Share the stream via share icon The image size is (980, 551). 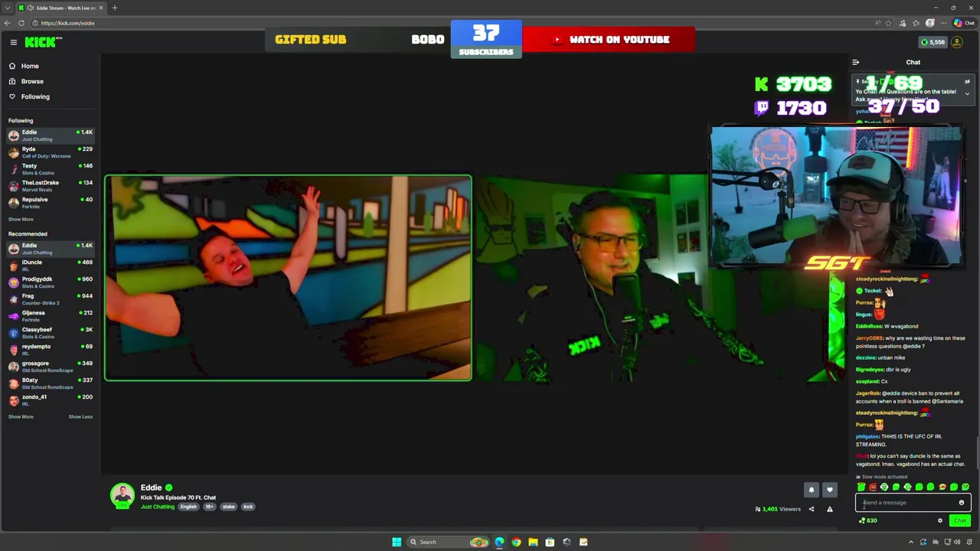pos(812,509)
